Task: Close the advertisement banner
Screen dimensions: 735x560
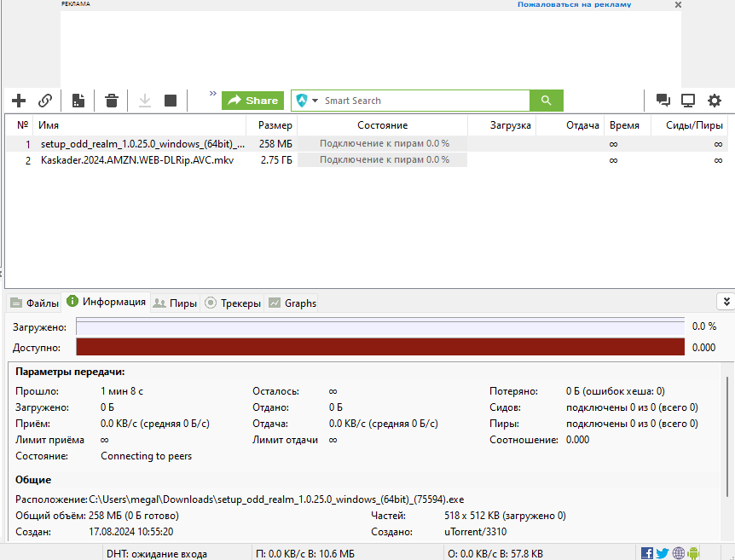Action: [x=678, y=4]
